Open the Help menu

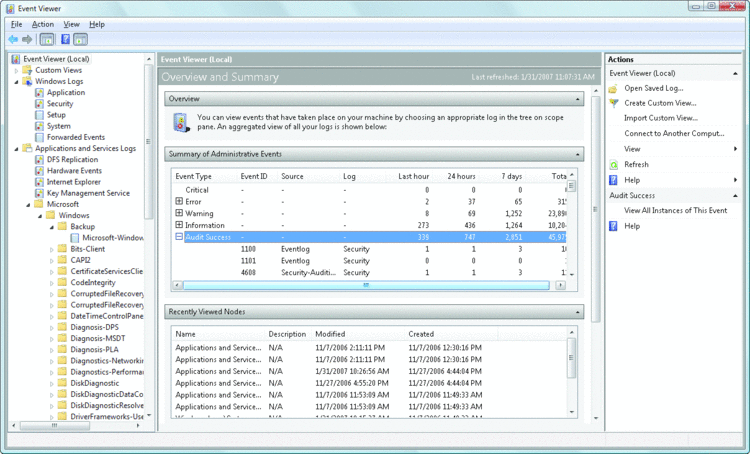pyautogui.click(x=97, y=24)
